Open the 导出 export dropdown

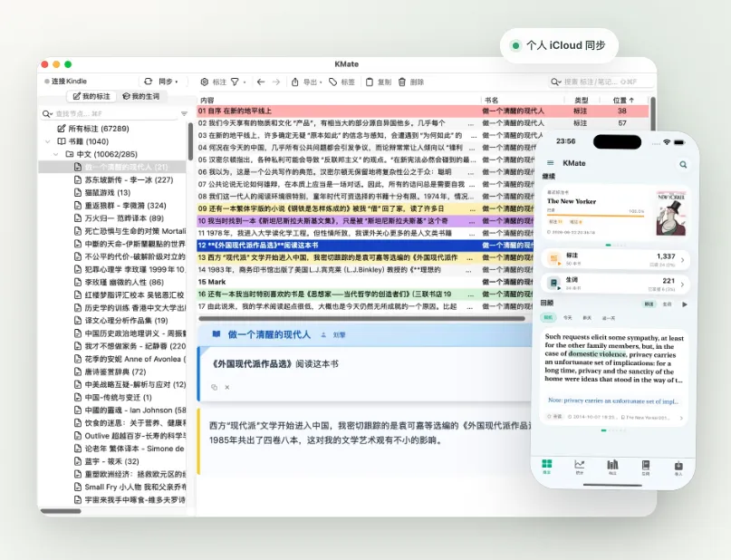coord(307,82)
